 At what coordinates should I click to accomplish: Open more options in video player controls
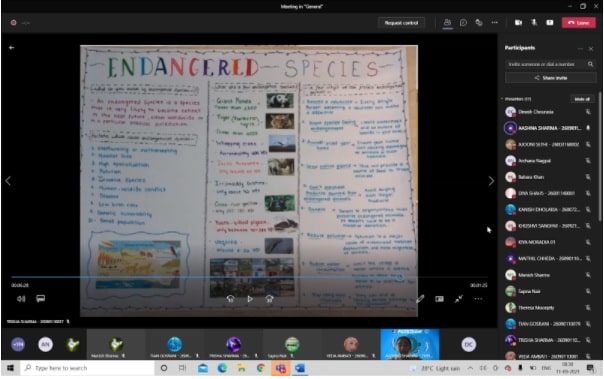[x=478, y=299]
